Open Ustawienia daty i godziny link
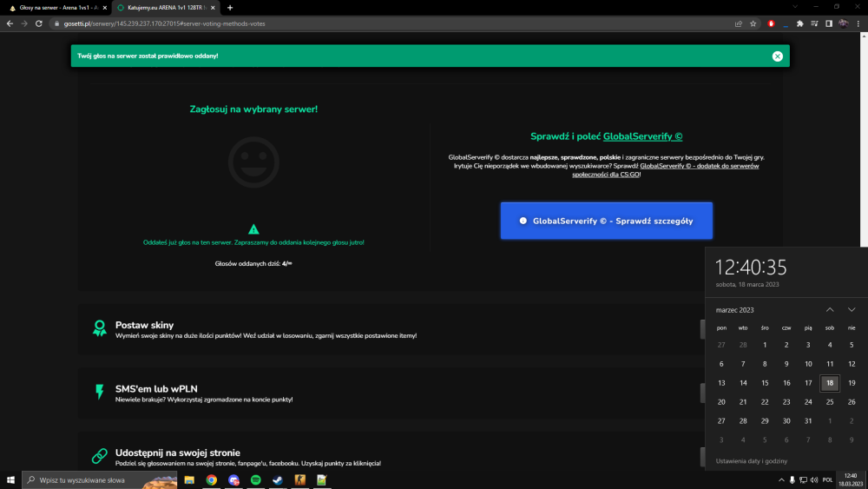This screenshot has width=868, height=489. [x=751, y=460]
